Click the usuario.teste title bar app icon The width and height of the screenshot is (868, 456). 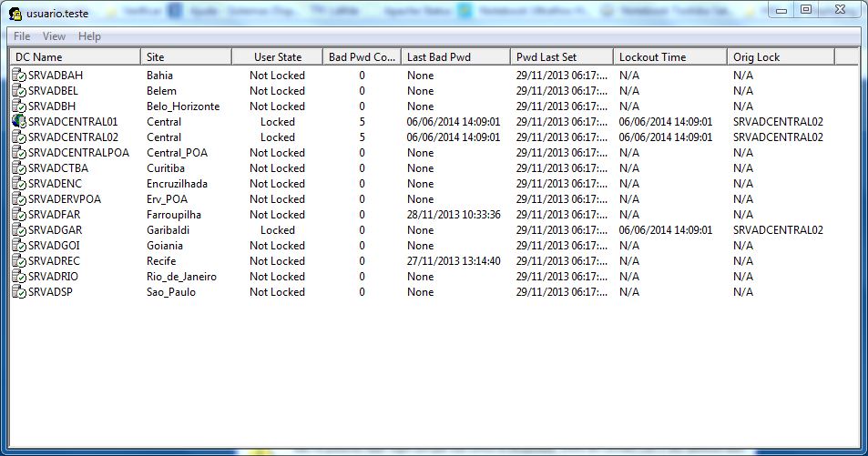point(15,11)
